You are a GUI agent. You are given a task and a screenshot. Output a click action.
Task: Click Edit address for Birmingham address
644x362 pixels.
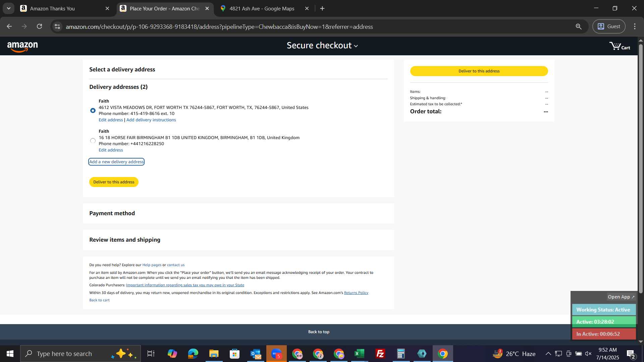pyautogui.click(x=111, y=150)
